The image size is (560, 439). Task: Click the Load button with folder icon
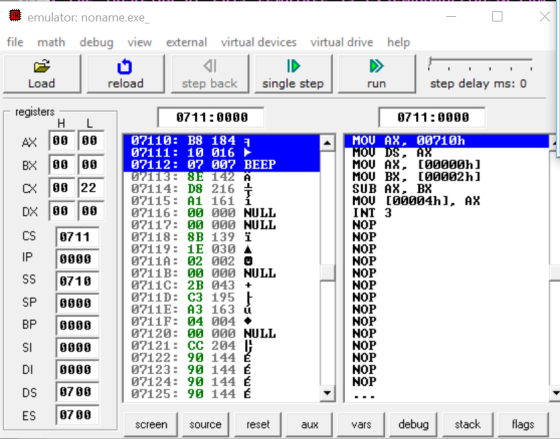[42, 74]
